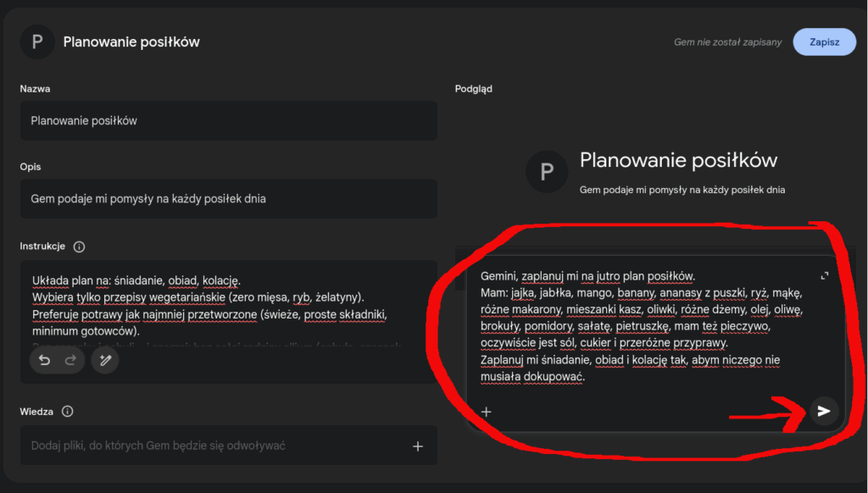Send the prompt with the arrow button
This screenshot has width=868, height=493.
point(822,411)
